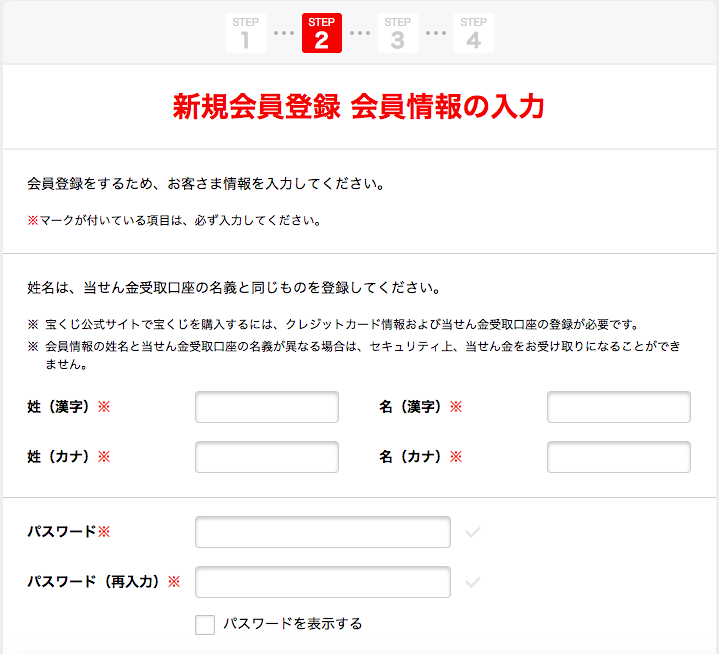Click the 姓（カナ）label

pos(69,457)
